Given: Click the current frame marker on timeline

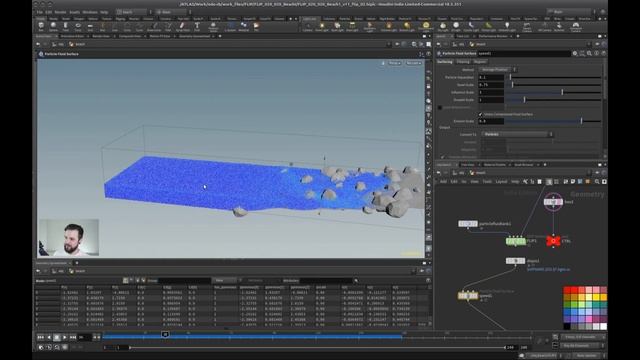Looking at the screenshot, I should 165,334.
